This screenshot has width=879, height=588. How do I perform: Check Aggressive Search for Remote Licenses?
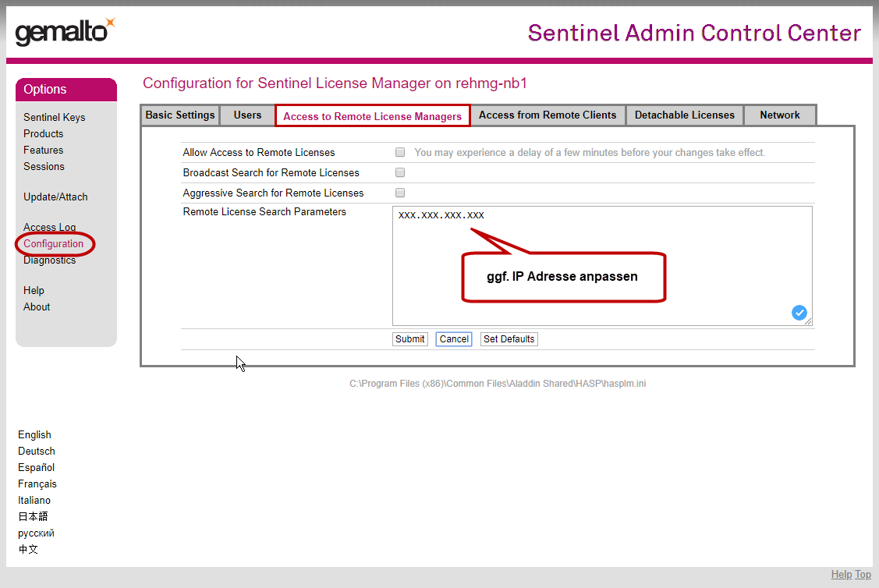pyautogui.click(x=400, y=193)
